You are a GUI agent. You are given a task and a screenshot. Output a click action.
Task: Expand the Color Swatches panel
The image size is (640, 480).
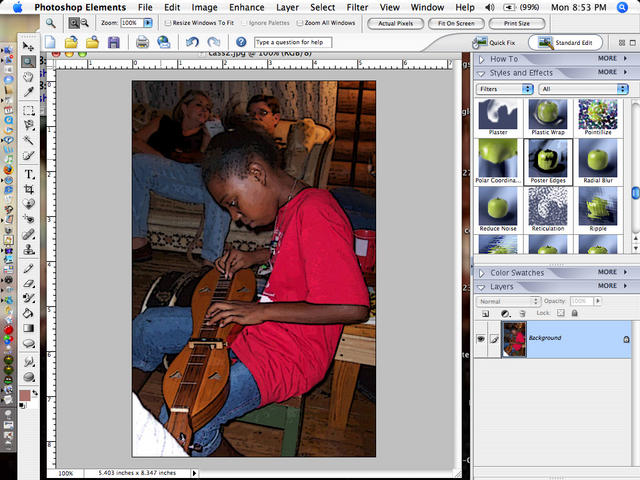point(482,273)
